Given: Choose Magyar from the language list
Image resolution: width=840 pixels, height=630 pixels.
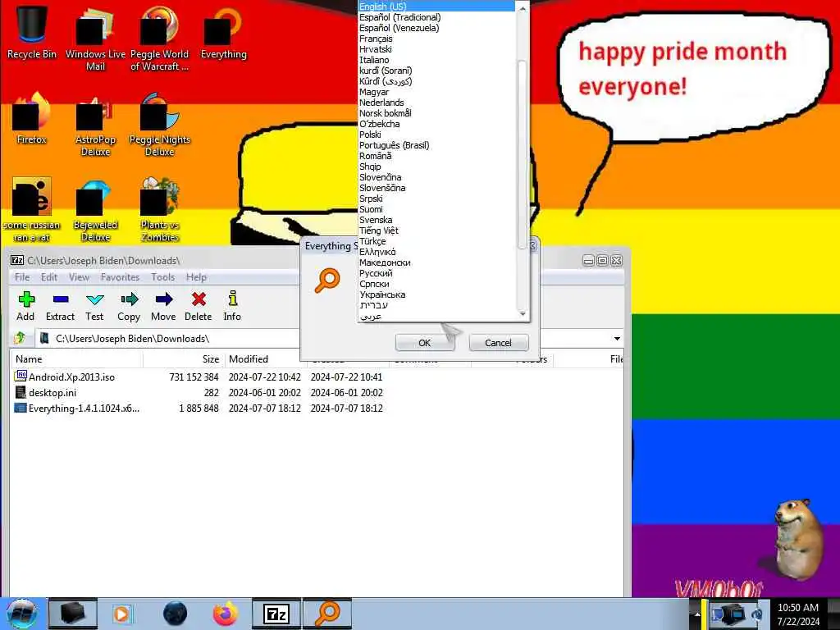Looking at the screenshot, I should click(x=436, y=92).
